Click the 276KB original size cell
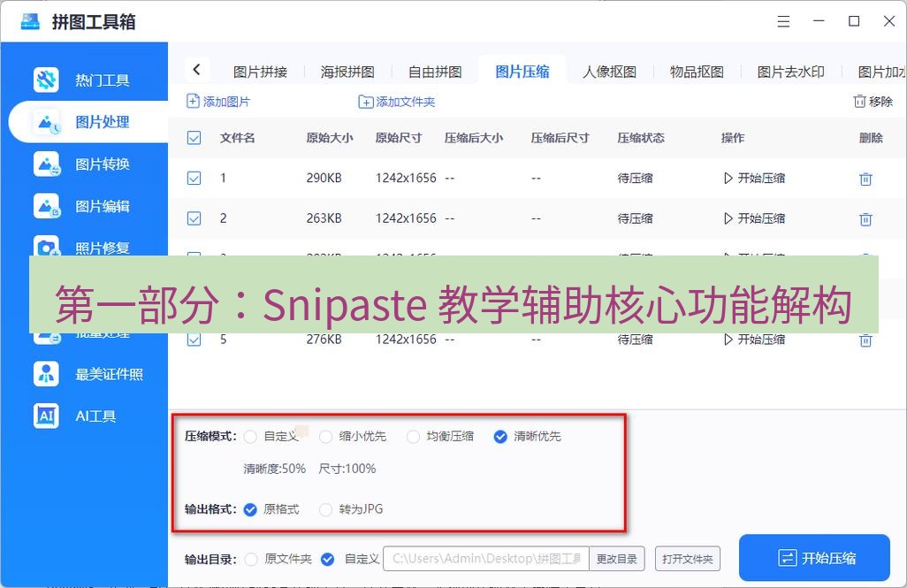This screenshot has height=588, width=907. coord(324,340)
